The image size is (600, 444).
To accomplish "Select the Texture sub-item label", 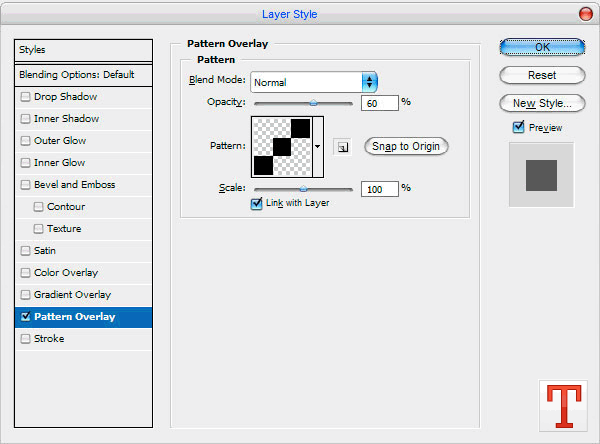I will pyautogui.click(x=64, y=229).
